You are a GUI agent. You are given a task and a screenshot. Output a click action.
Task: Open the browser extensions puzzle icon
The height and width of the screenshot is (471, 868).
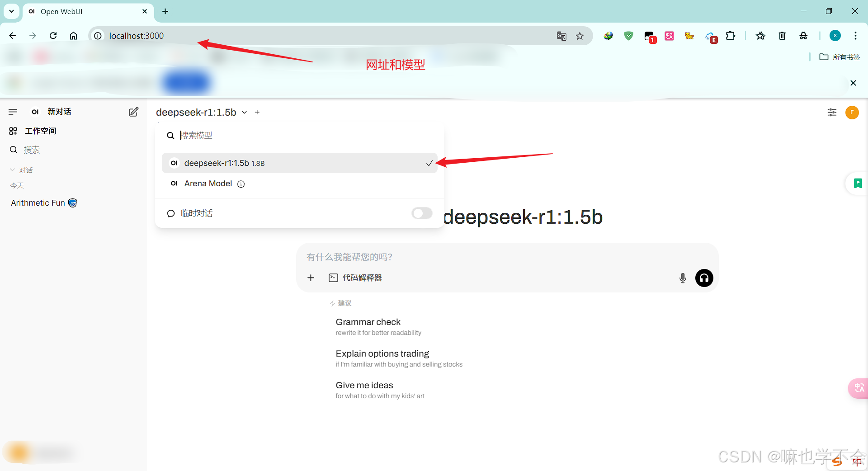click(731, 36)
